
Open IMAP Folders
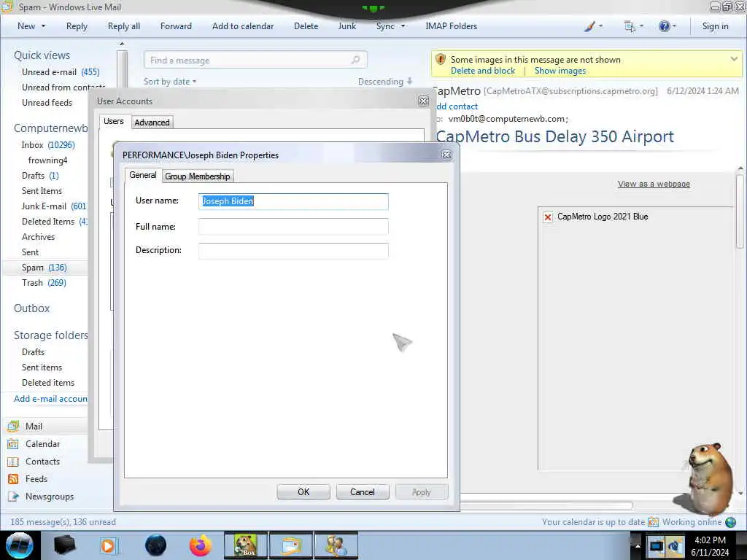point(451,26)
